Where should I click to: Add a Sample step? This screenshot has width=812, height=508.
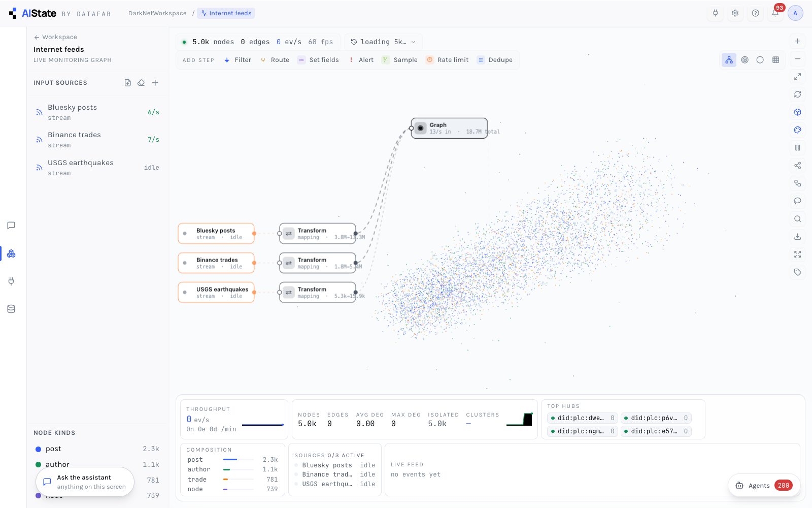click(399, 60)
